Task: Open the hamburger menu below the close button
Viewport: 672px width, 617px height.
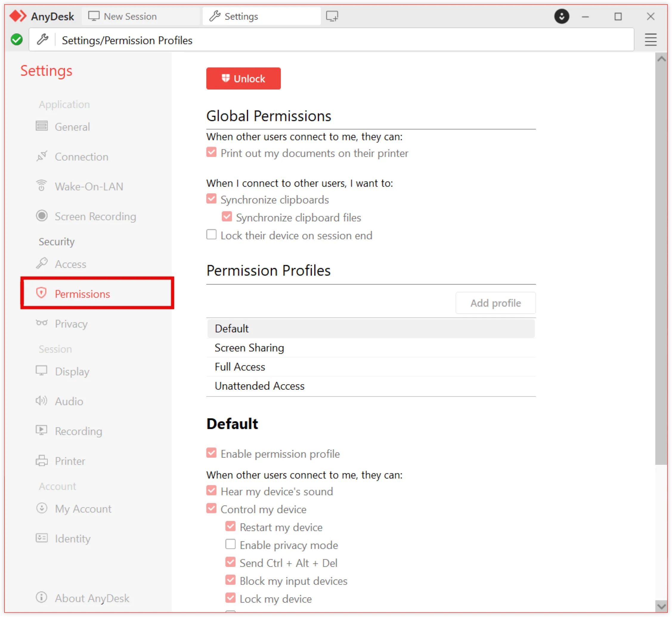Action: click(x=650, y=39)
